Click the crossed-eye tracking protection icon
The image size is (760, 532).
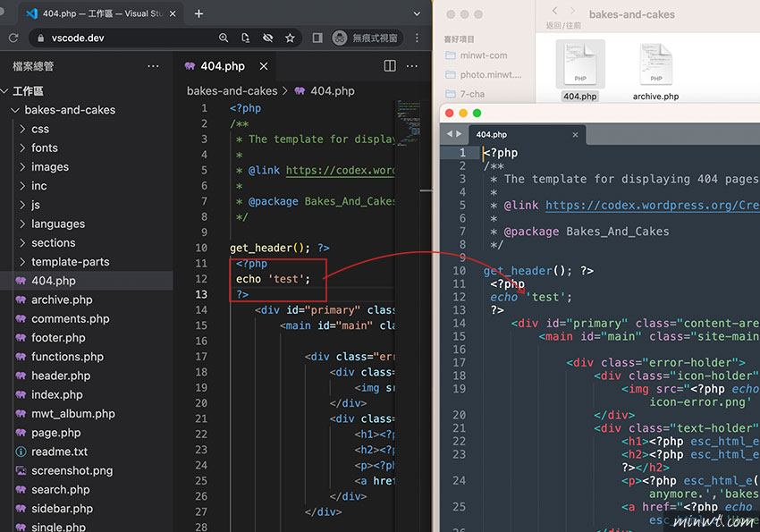pyautogui.click(x=267, y=38)
